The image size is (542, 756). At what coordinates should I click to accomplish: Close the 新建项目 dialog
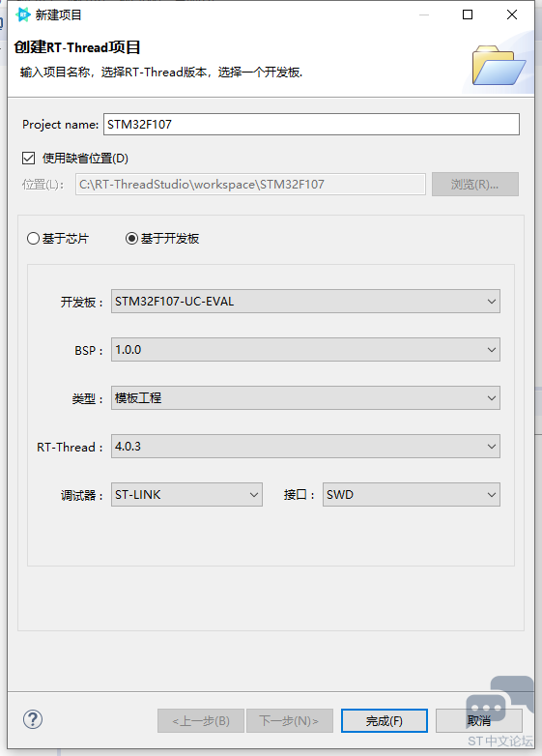tap(512, 15)
